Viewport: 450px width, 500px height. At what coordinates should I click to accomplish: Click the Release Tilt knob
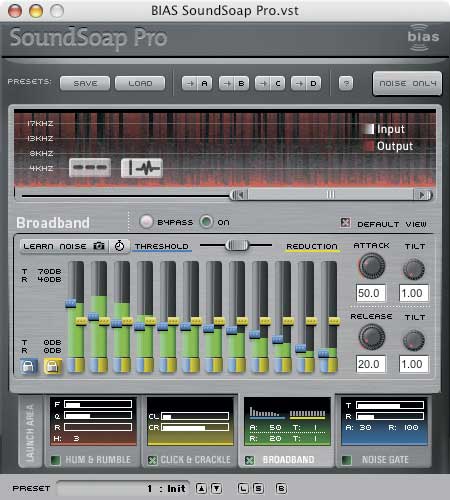[414, 340]
